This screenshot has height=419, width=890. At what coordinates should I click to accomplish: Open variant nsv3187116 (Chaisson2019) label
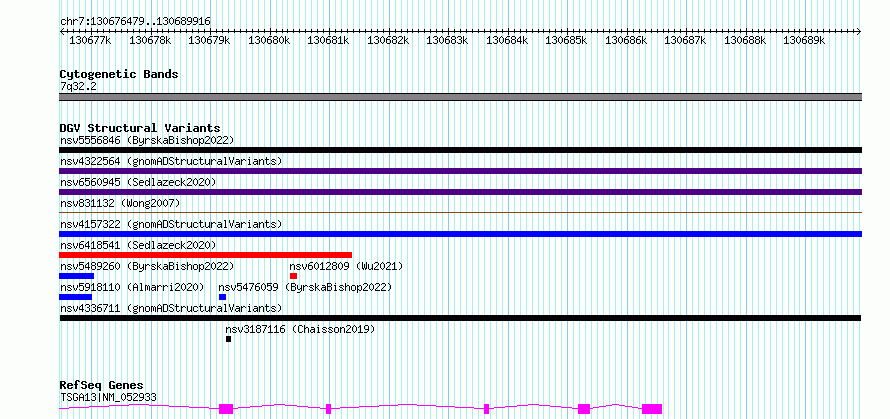click(x=300, y=329)
